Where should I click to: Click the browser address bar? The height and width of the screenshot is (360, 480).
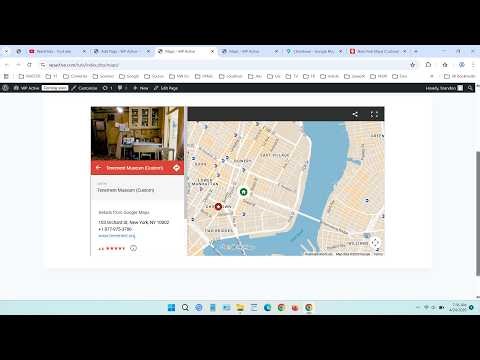tap(227, 65)
